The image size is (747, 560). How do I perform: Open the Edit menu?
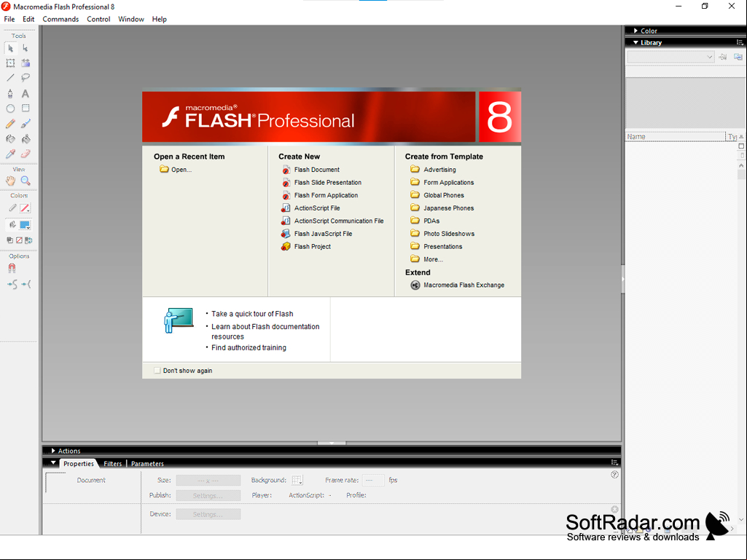28,19
